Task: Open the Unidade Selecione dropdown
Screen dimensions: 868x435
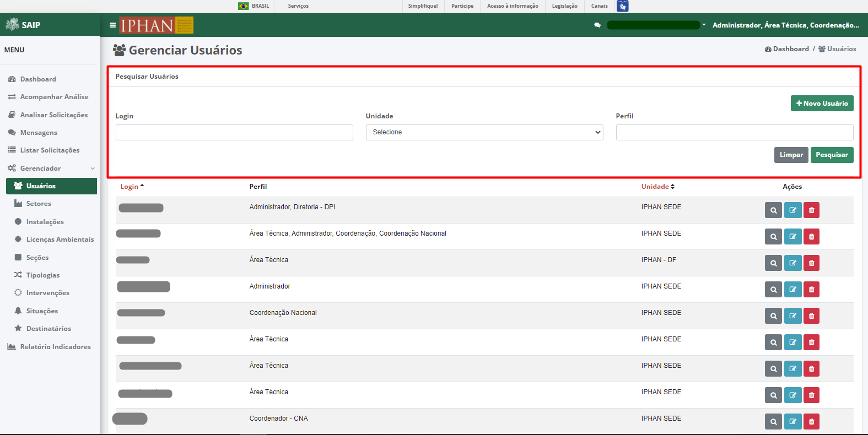Action: coord(484,133)
